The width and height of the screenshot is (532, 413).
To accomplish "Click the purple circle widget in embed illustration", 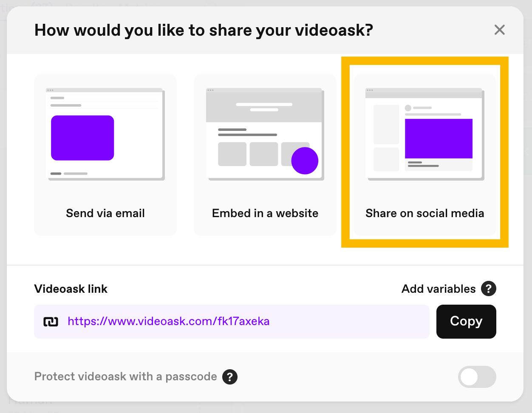I will tap(305, 161).
